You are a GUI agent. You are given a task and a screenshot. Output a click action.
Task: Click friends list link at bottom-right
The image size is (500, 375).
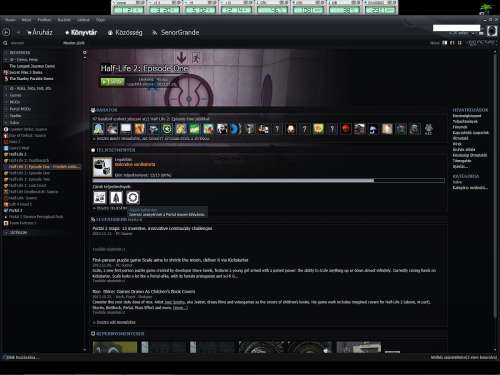(x=464, y=357)
